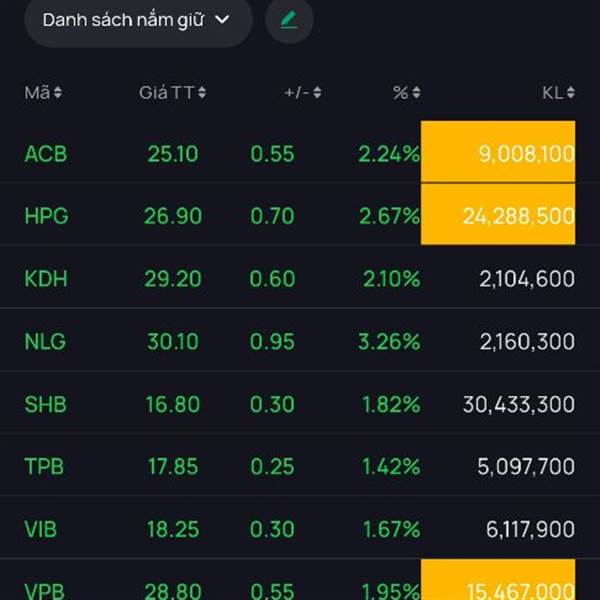Click the green edit pencil icon
Screen dimensions: 600x600
click(289, 20)
